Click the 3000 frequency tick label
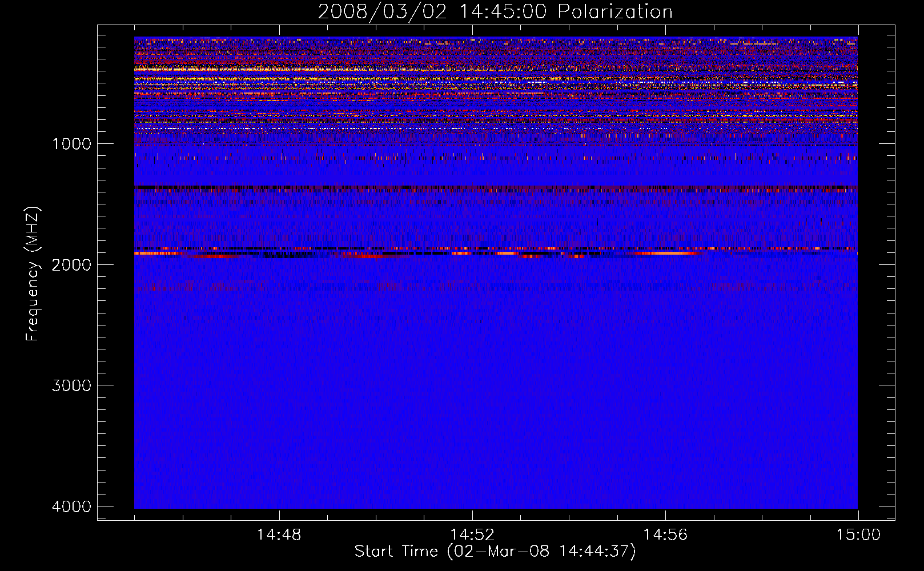The width and height of the screenshot is (924, 571). click(x=71, y=385)
